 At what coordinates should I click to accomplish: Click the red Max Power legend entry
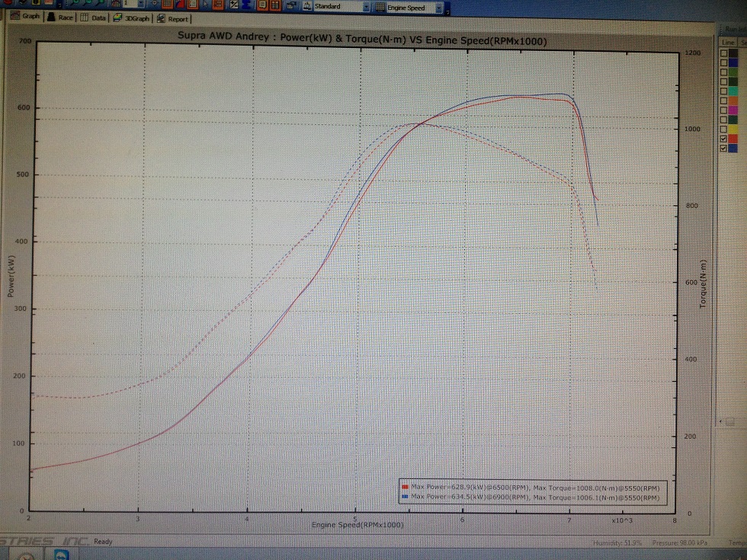point(534,486)
